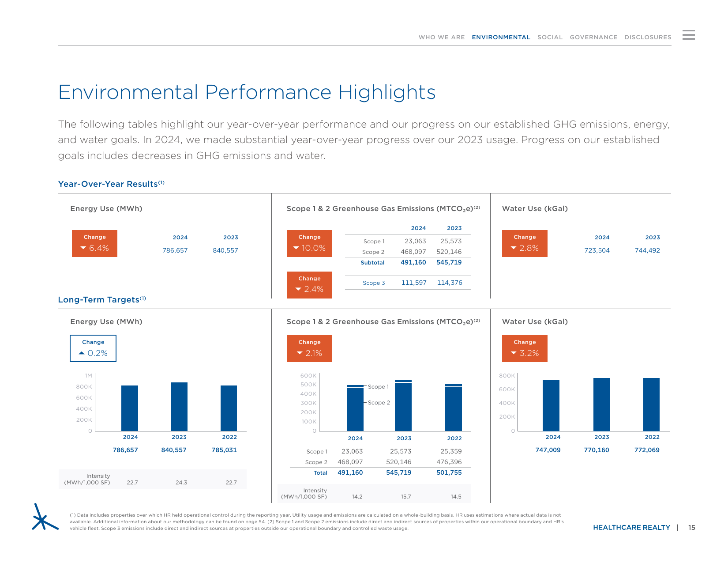728x563 pixels.
Task: Click the 2022 energy bar in chart
Action: coord(229,408)
